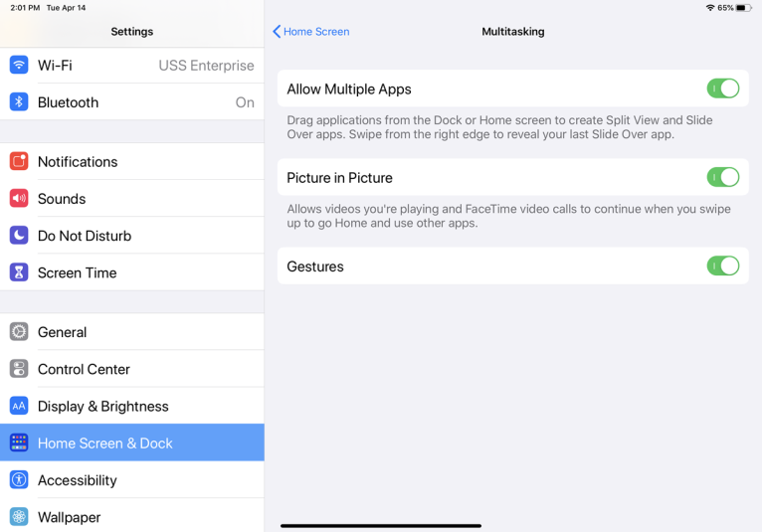Turn off Picture in Picture switch
Viewport: 762px width, 532px height.
tap(722, 177)
